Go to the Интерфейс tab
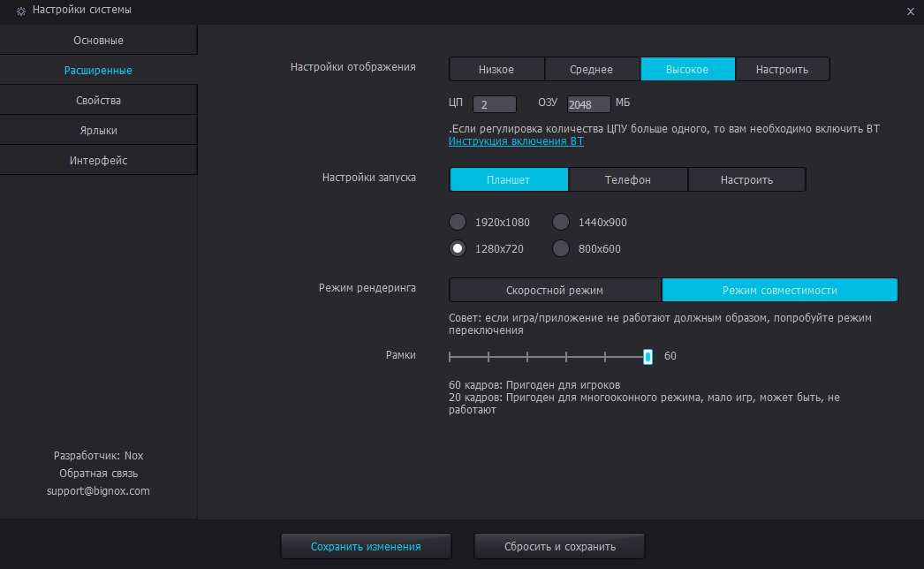The image size is (924, 569). (x=98, y=161)
